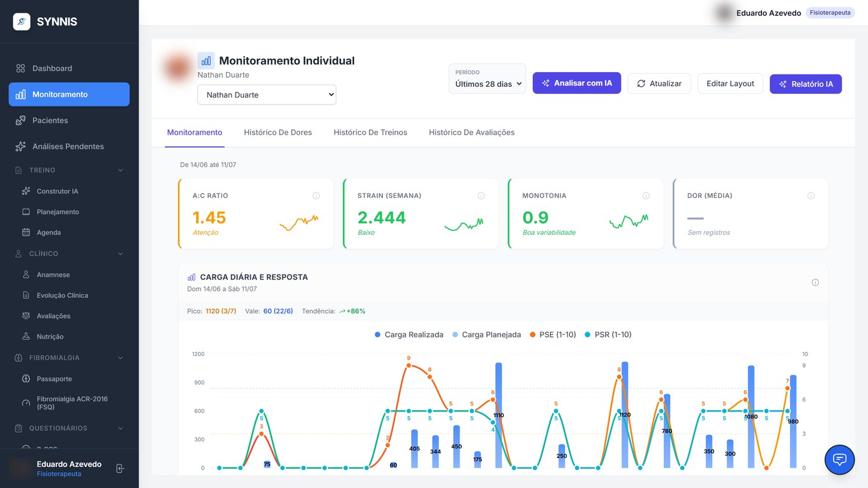This screenshot has height=488, width=868.
Task: Toggle the Carga Planejada legend series
Action: 486,334
